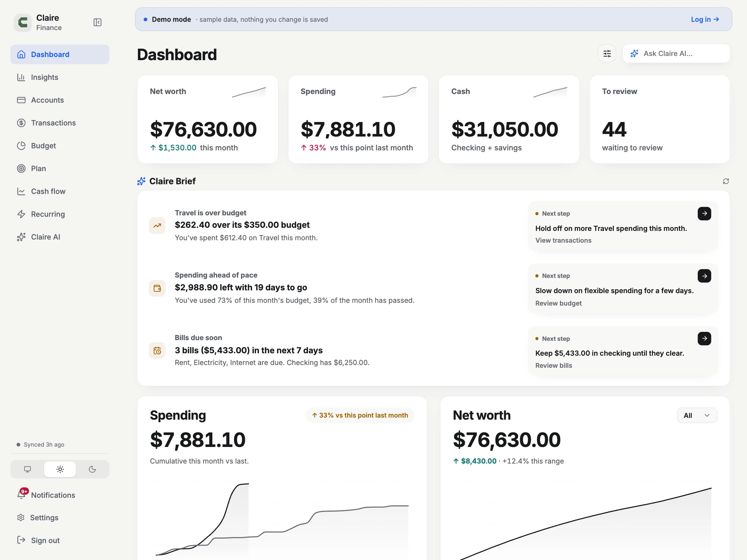
Task: Refresh the Claire Brief section
Action: (x=726, y=181)
